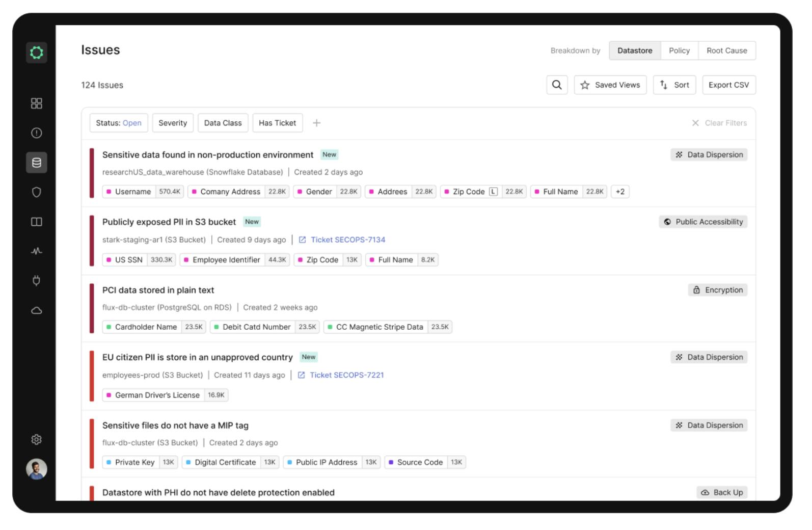Click Clear Filters
The width and height of the screenshot is (812, 530).
(x=719, y=123)
